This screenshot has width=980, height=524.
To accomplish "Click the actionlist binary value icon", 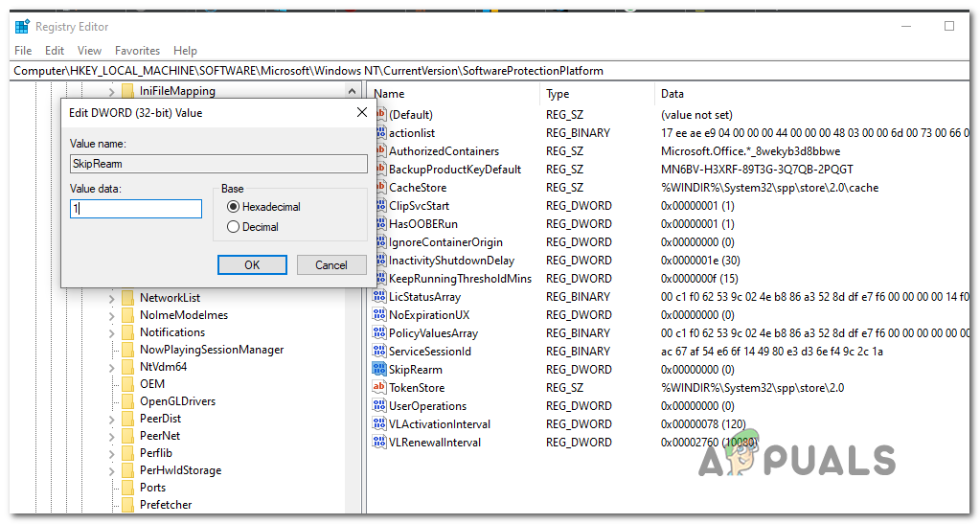I will pyautogui.click(x=380, y=132).
